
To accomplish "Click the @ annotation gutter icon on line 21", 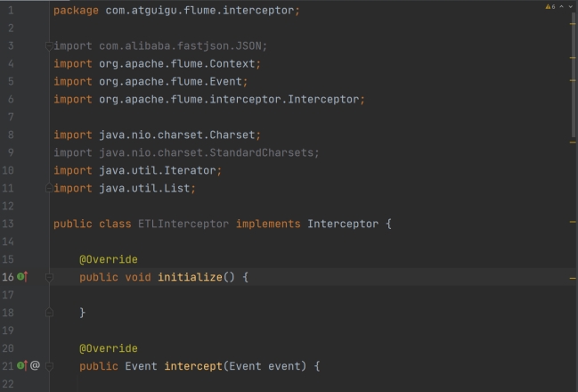I will click(x=36, y=365).
